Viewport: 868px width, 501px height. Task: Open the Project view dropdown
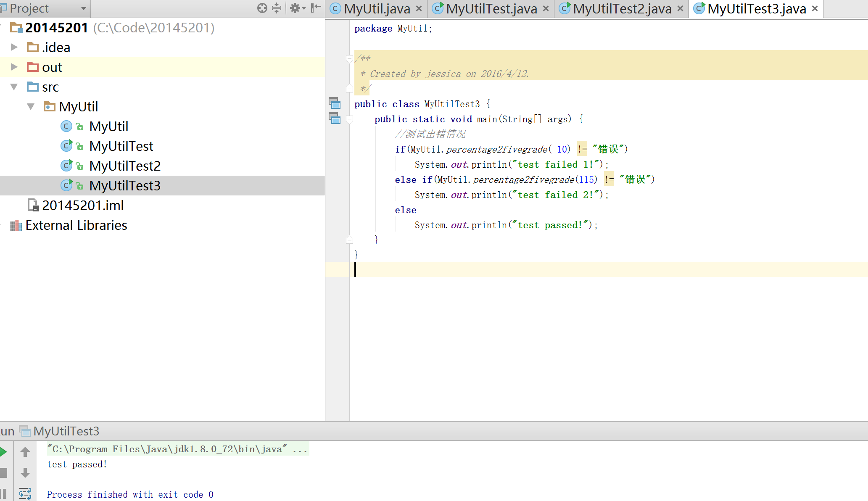[83, 8]
